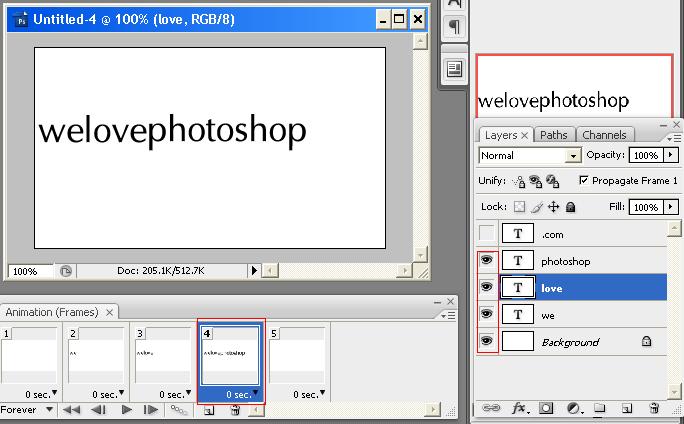Open the Fill slider arrow
Image resolution: width=684 pixels, height=424 pixels.
[x=670, y=207]
